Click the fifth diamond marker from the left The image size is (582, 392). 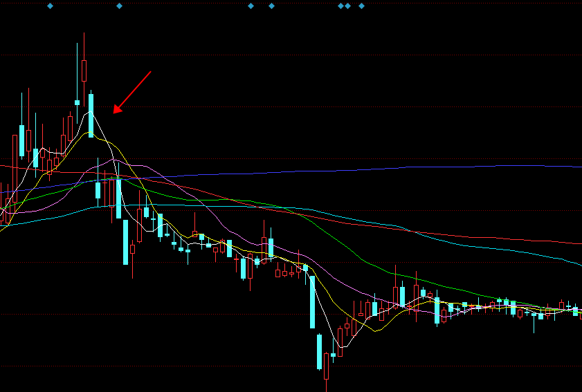click(x=340, y=6)
